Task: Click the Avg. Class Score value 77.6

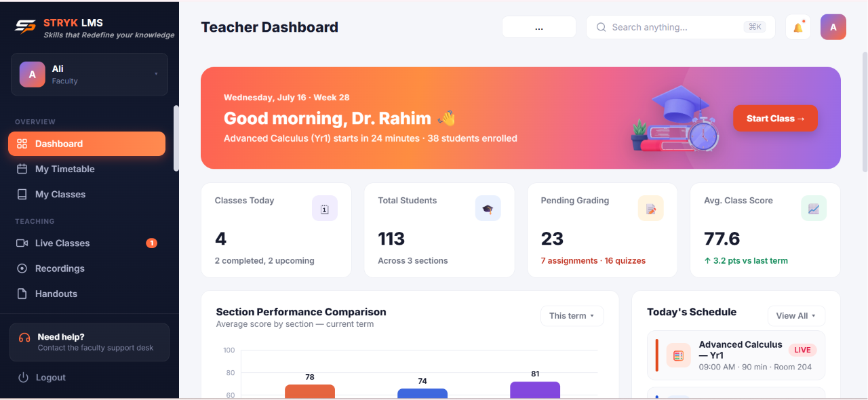Action: coord(722,239)
